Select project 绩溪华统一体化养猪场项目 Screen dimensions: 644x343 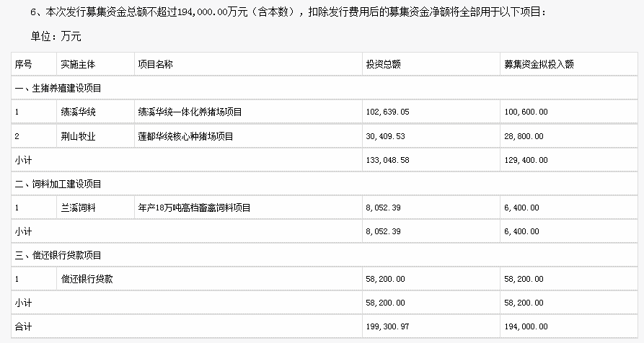click(190, 112)
